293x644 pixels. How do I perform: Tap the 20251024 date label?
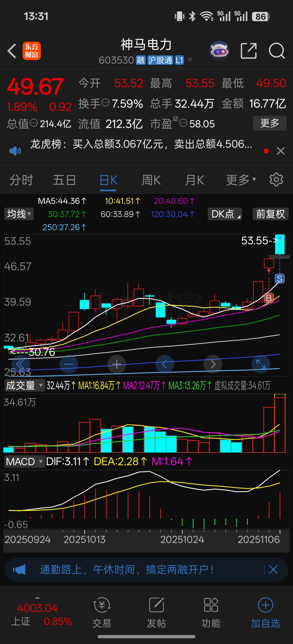(182, 540)
